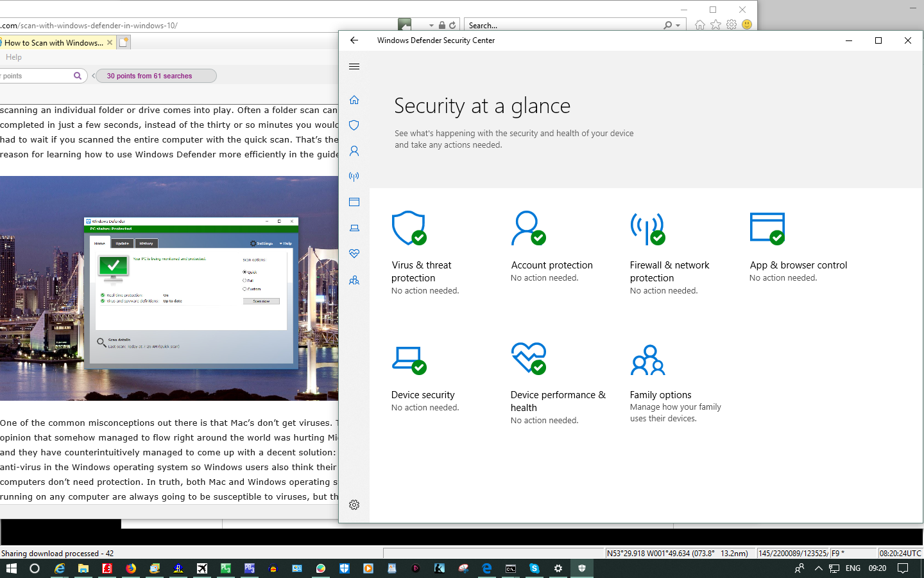The width and height of the screenshot is (924, 578).
Task: Open Device performance & health heart icon
Action: [354, 253]
